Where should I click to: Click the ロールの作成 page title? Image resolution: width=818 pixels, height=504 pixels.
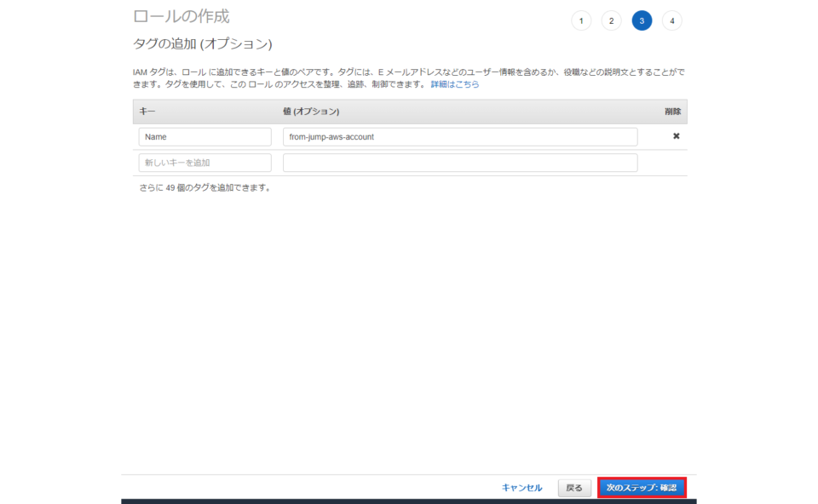[181, 17]
